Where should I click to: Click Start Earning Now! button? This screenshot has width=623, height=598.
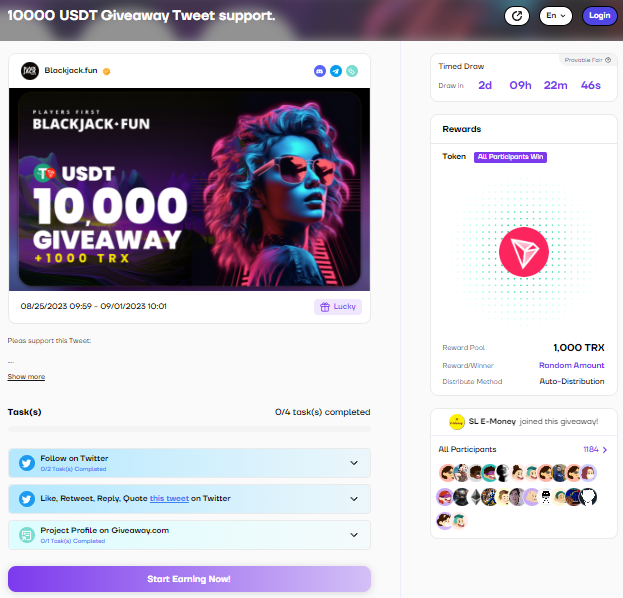click(190, 579)
